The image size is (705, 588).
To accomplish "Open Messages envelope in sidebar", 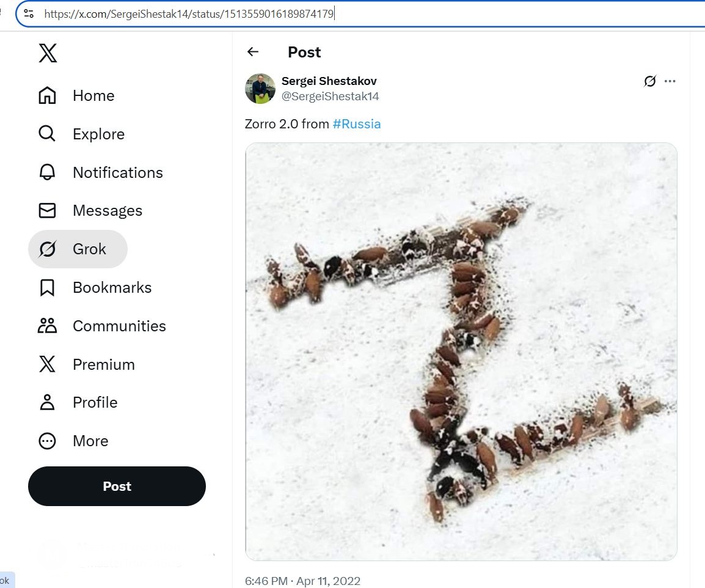I will point(90,211).
